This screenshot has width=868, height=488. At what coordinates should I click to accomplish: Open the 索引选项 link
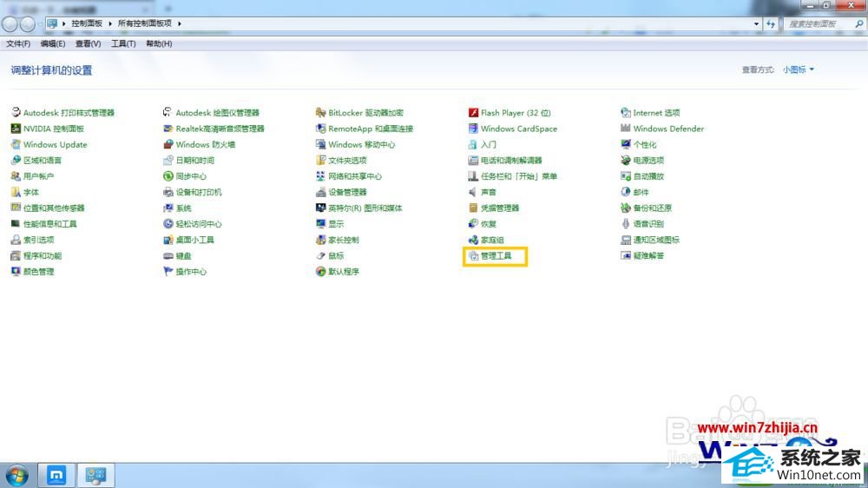pos(39,240)
